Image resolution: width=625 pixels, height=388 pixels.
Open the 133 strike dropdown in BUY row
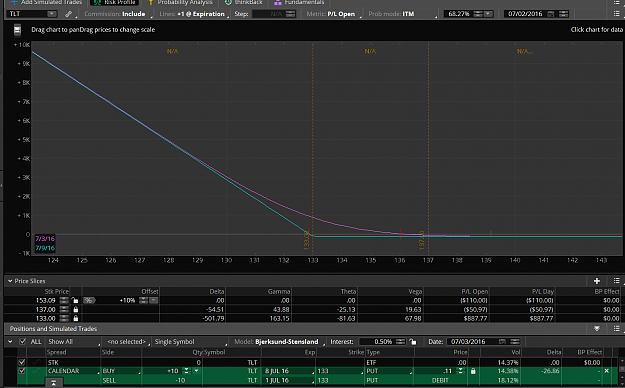[340, 371]
